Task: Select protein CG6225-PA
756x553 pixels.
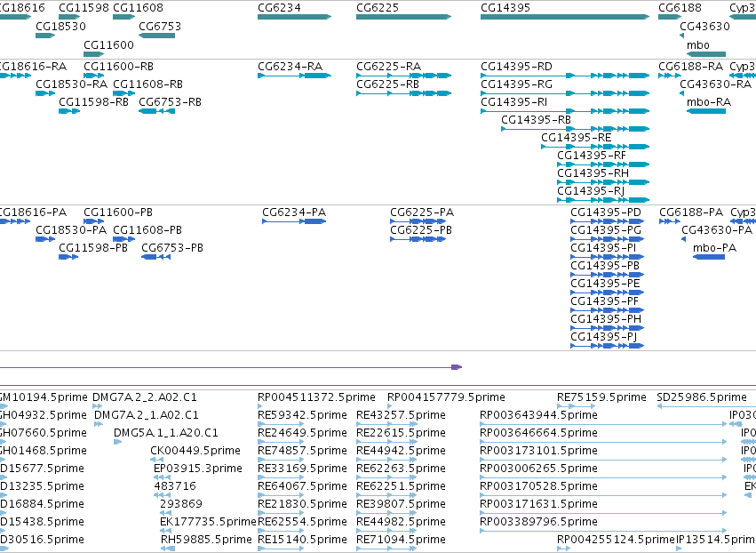Action: 422,212
